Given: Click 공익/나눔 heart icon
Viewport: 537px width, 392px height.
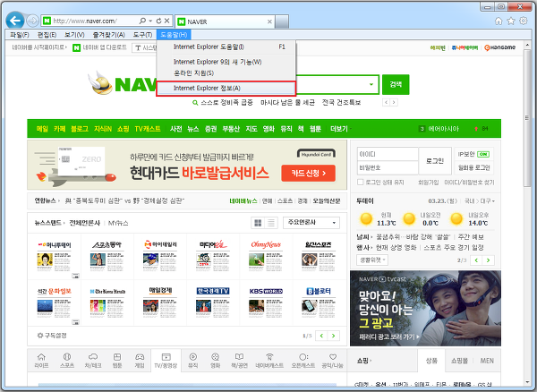Looking at the screenshot, I should tap(333, 361).
